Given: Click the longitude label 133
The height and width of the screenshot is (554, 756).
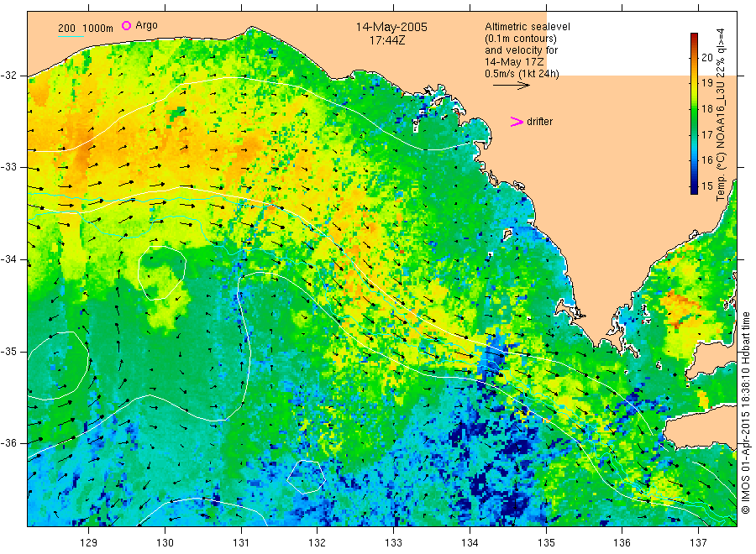Looking at the screenshot, I should 393,543.
